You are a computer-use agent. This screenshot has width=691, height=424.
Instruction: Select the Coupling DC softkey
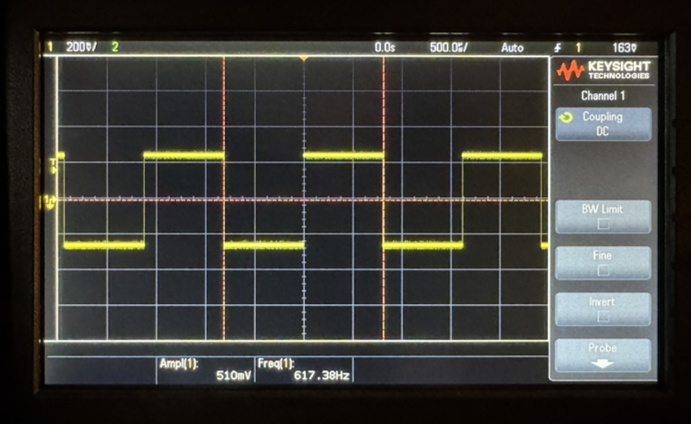[x=603, y=124]
